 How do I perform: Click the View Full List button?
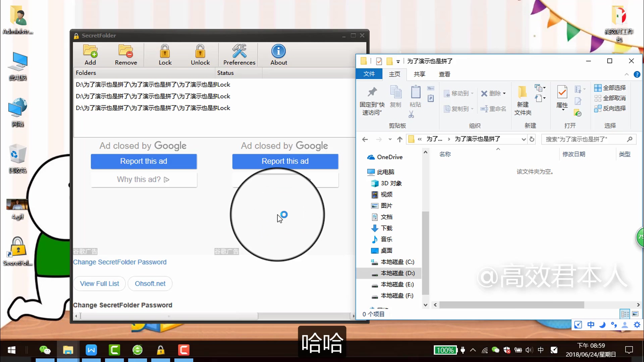pos(99,284)
